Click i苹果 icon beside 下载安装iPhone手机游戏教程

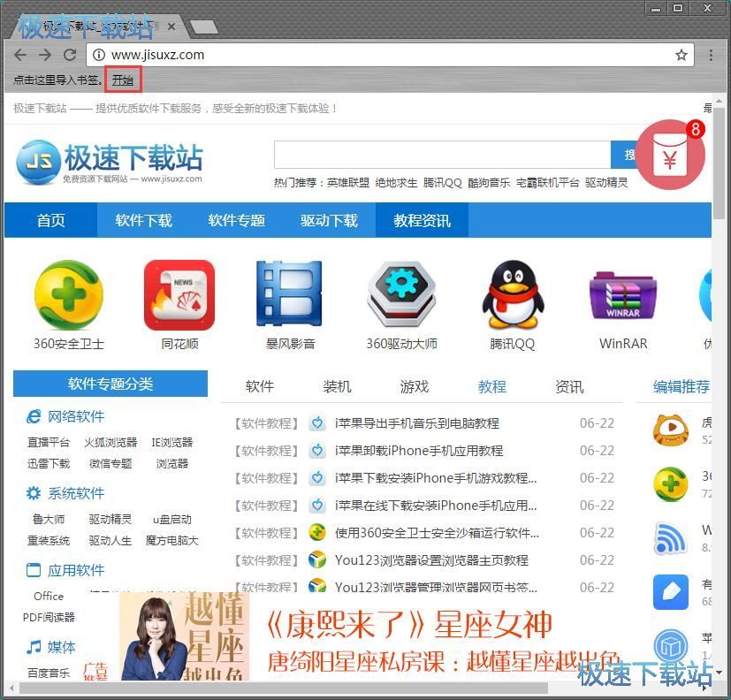point(317,478)
